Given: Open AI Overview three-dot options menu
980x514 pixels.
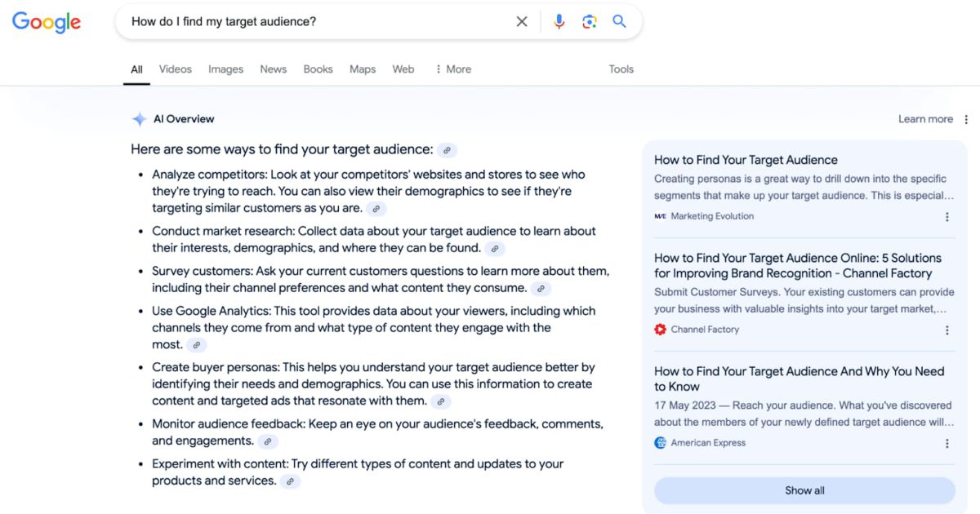Looking at the screenshot, I should pyautogui.click(x=966, y=119).
